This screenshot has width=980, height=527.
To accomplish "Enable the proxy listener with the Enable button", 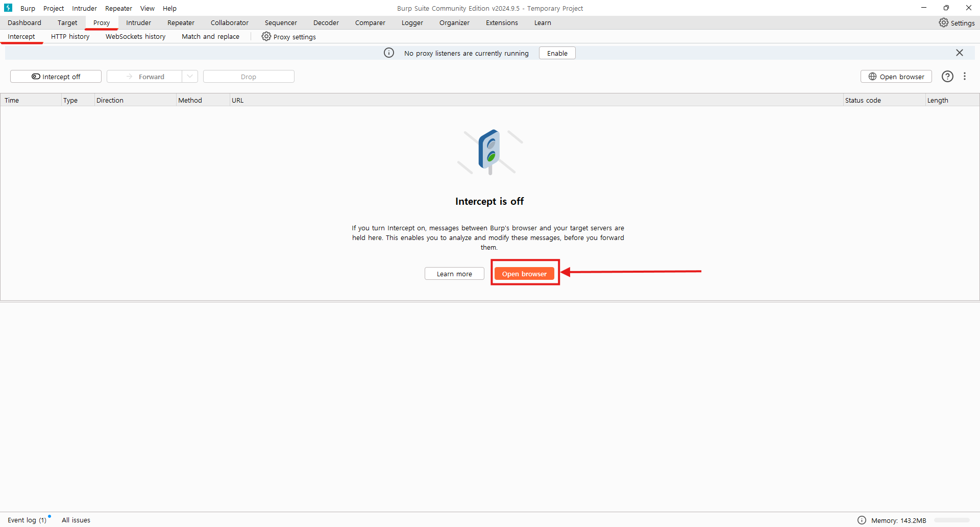I will (x=557, y=53).
